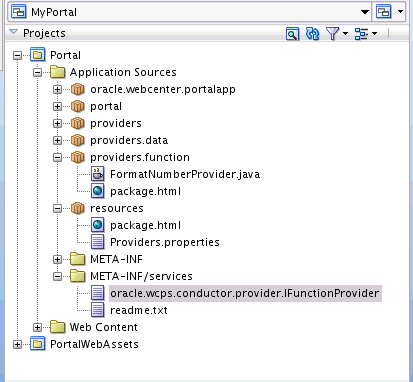This screenshot has height=382, width=413.
Task: Expand the portal package node
Action: coord(57,106)
